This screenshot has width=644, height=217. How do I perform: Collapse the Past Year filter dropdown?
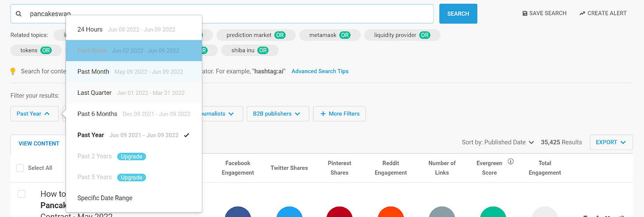(34, 114)
